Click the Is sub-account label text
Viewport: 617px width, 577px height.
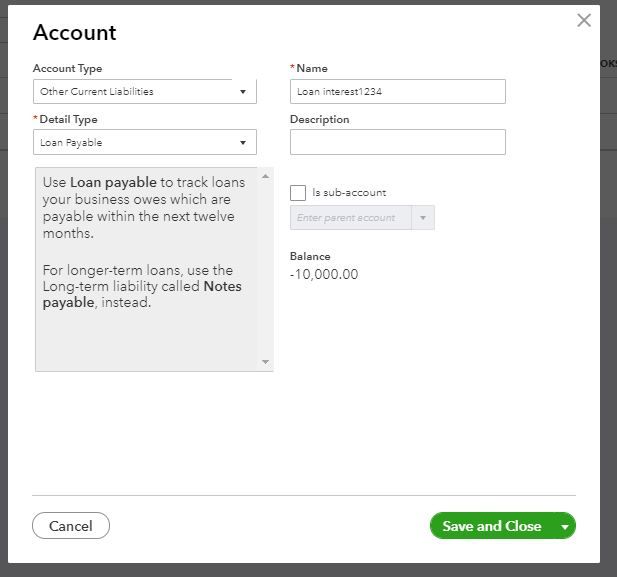349,193
